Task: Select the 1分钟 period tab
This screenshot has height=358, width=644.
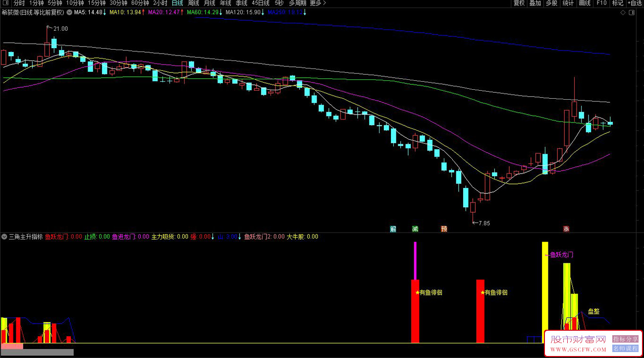Action: (37, 3)
